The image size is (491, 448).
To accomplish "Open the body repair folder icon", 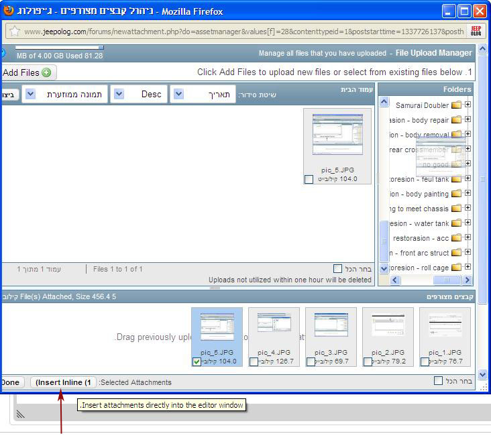I will (456, 120).
